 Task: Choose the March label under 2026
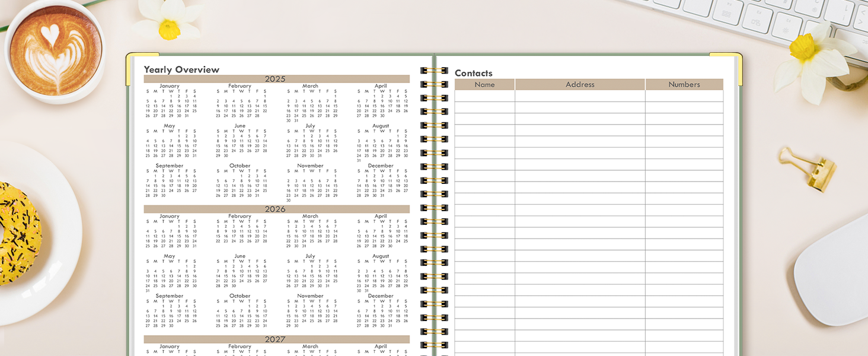point(311,217)
